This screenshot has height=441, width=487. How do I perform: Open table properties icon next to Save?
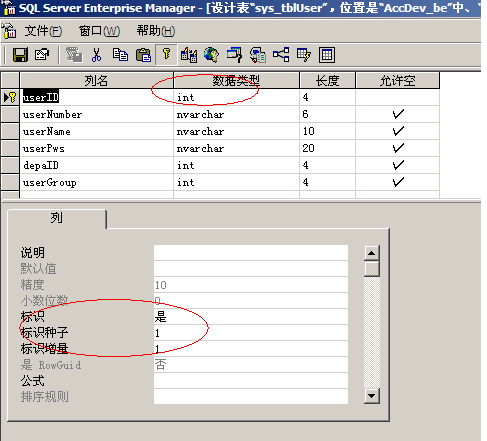(42, 55)
